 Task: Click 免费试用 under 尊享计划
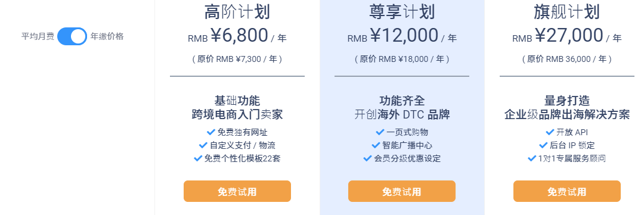point(402,191)
